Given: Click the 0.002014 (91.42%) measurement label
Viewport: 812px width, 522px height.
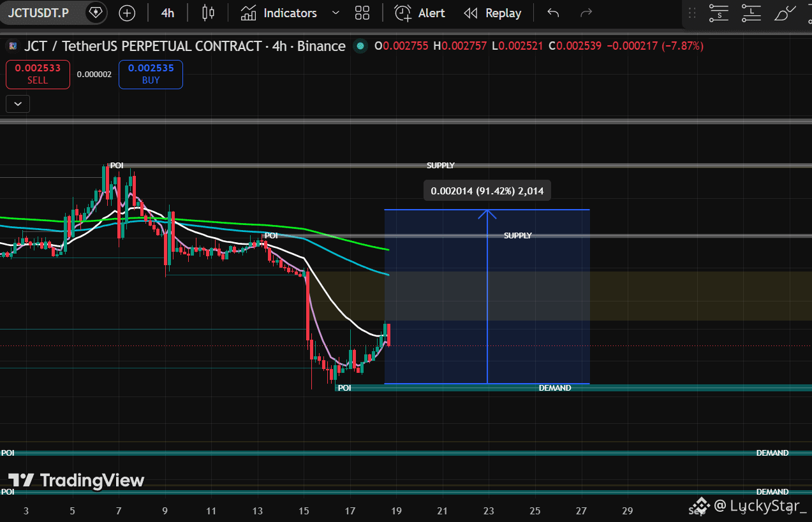Looking at the screenshot, I should tap(487, 191).
